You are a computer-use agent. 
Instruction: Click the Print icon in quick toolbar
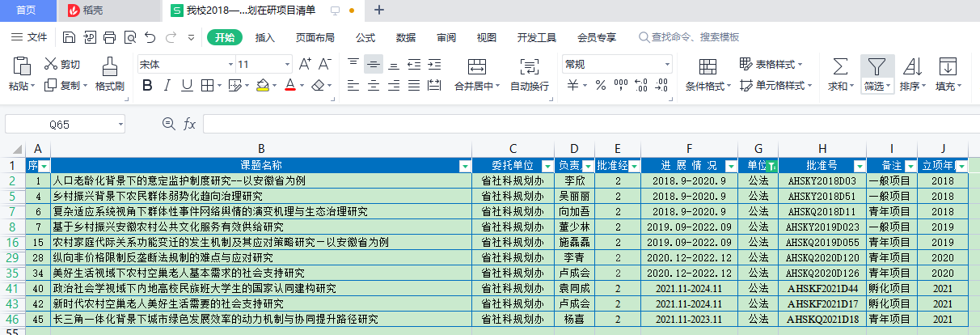(109, 37)
